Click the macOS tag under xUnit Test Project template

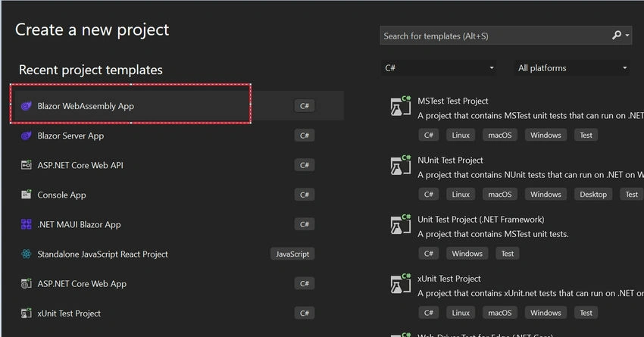500,313
